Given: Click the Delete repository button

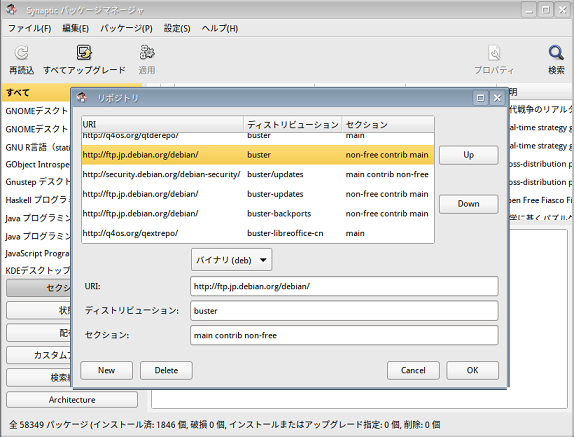Looking at the screenshot, I should 166,370.
